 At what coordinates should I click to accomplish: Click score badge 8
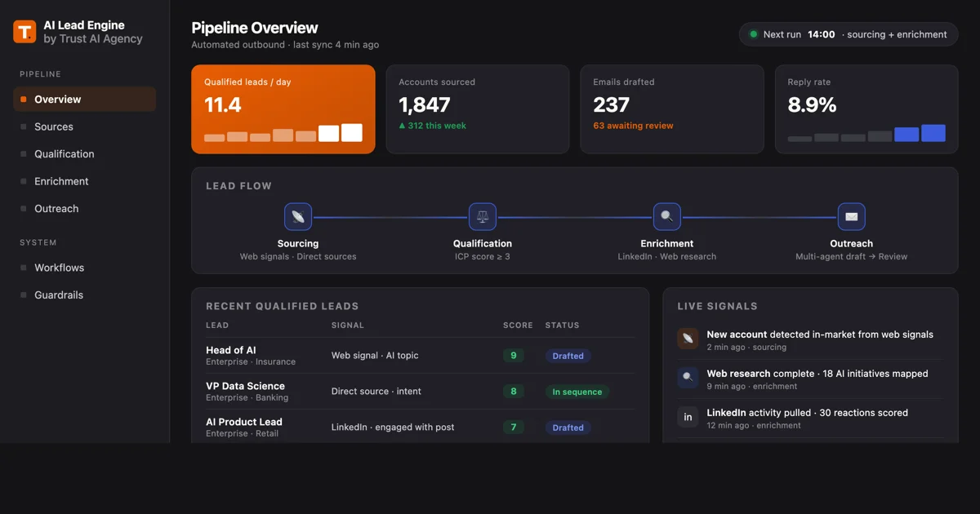[x=514, y=392]
